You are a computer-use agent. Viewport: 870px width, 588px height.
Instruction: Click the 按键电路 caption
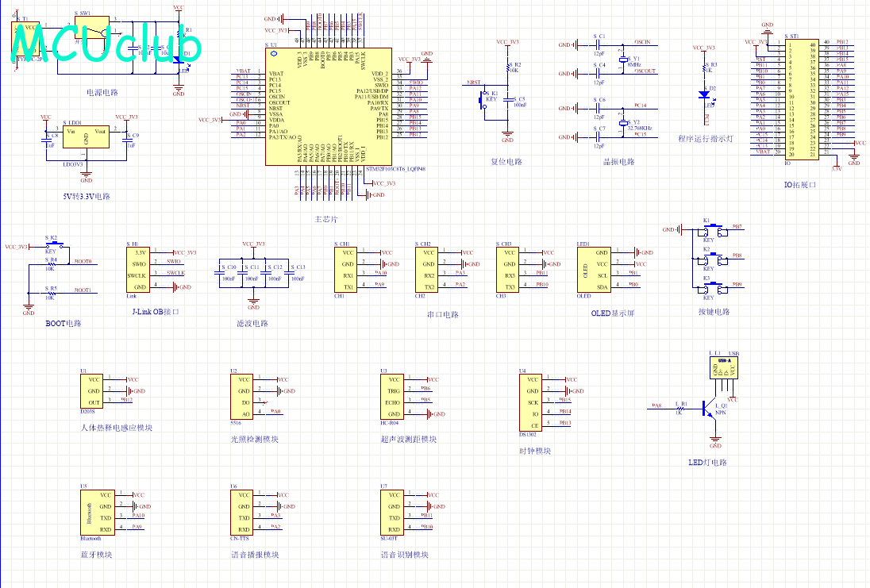[714, 311]
